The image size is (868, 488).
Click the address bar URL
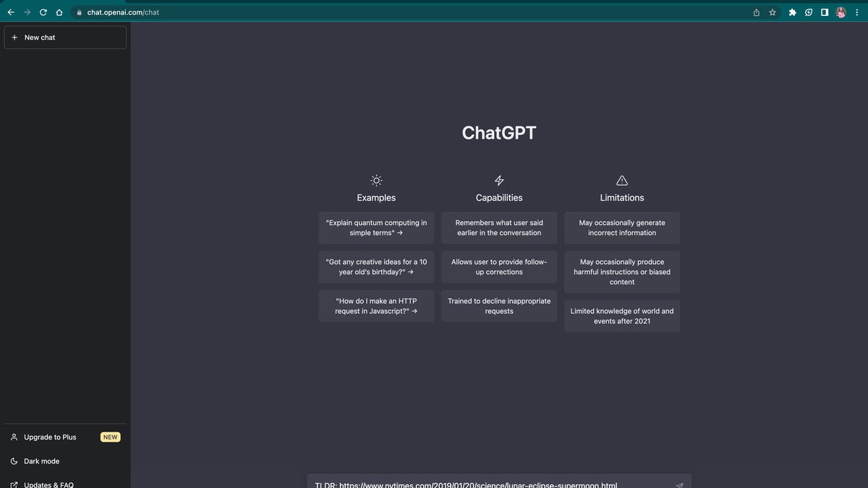[123, 12]
